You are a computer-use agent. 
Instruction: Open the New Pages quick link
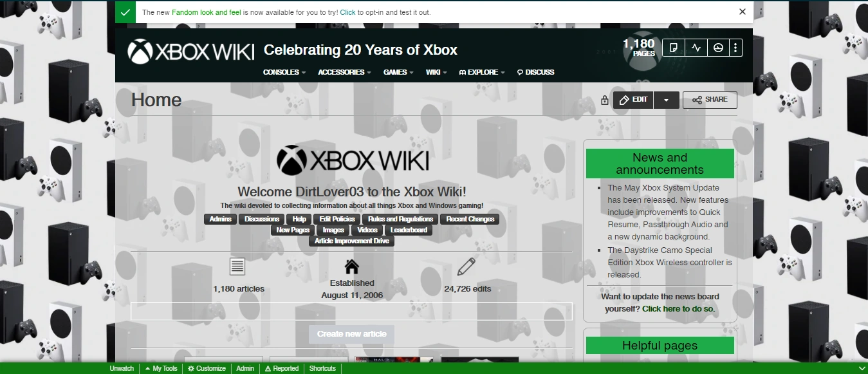click(293, 230)
